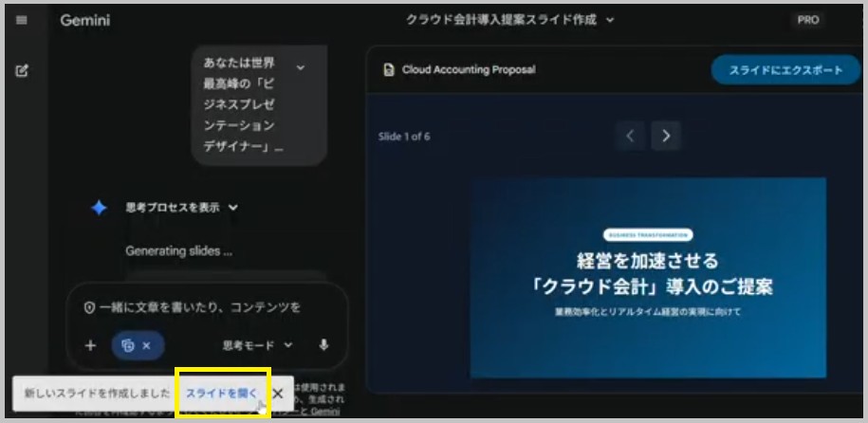Click the Slide 1 of 6 indicator
868x423 pixels.
point(404,137)
